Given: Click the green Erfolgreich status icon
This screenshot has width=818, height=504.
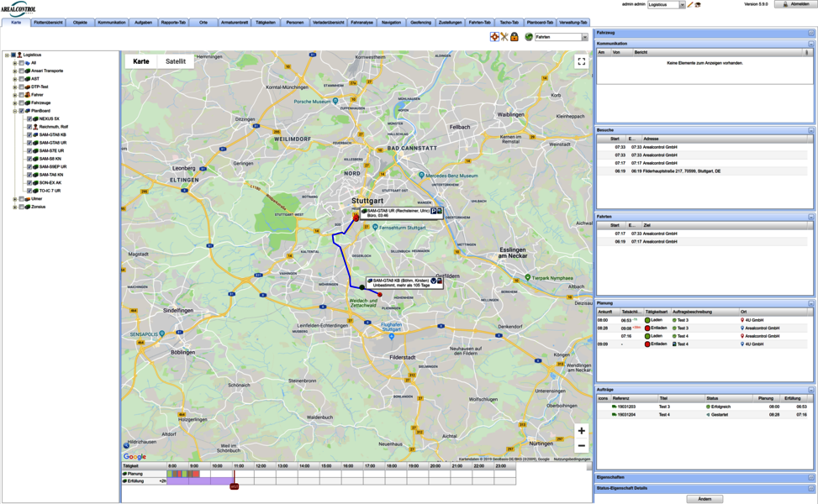Looking at the screenshot, I should tap(709, 407).
